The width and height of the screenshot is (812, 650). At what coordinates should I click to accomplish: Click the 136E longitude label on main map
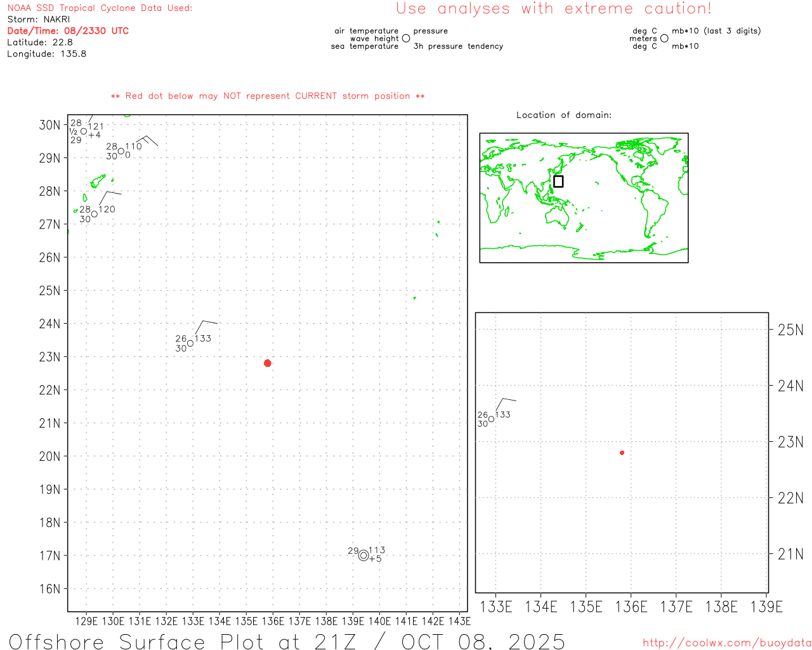coord(273,621)
